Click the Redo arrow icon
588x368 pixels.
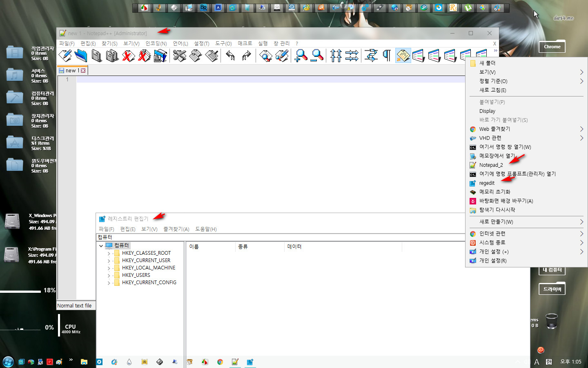click(x=246, y=56)
